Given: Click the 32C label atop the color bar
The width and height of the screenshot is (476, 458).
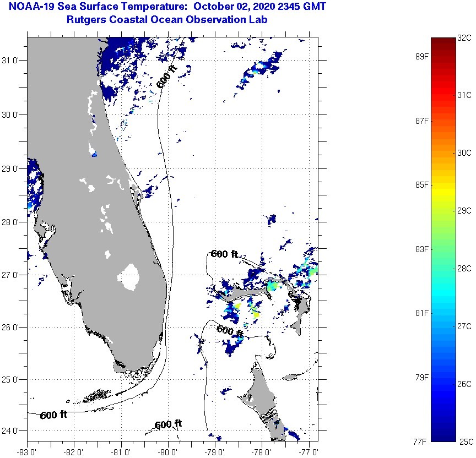Looking at the screenshot, I should (x=465, y=38).
